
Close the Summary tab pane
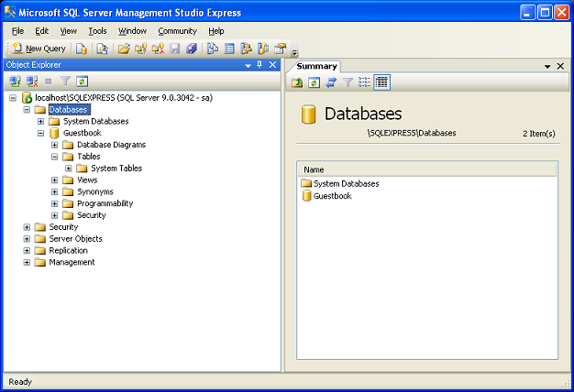[560, 66]
